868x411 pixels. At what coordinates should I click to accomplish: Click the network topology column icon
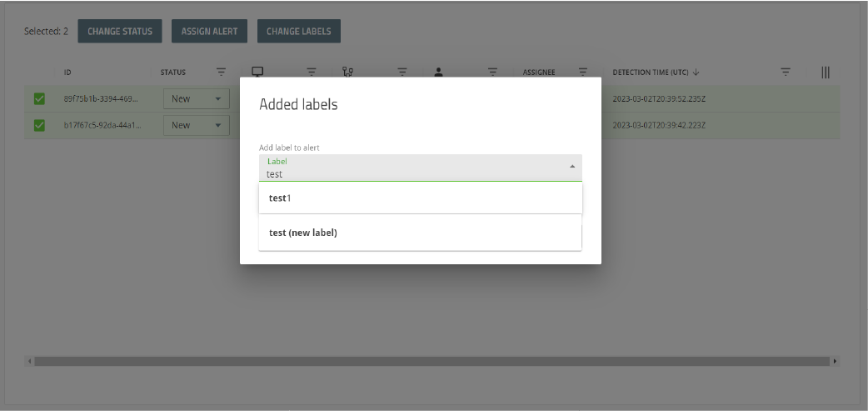(x=347, y=72)
